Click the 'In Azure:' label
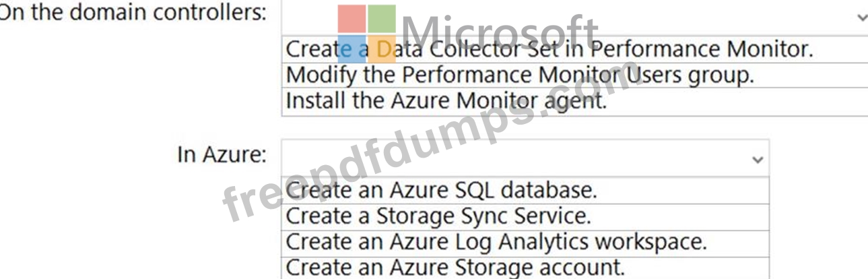This screenshot has height=279, width=868. (222, 155)
